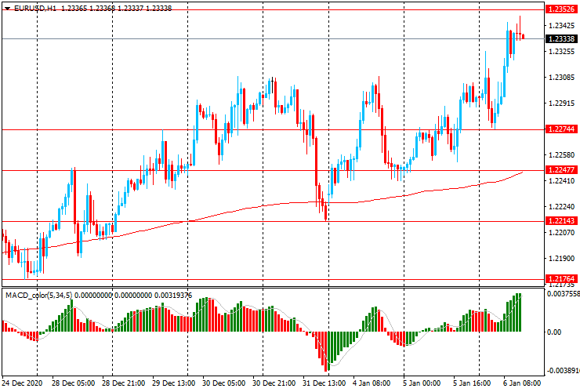The width and height of the screenshot is (580, 392).
Task: Select the 28 Dec 05:00 time label
Action: tap(73, 383)
